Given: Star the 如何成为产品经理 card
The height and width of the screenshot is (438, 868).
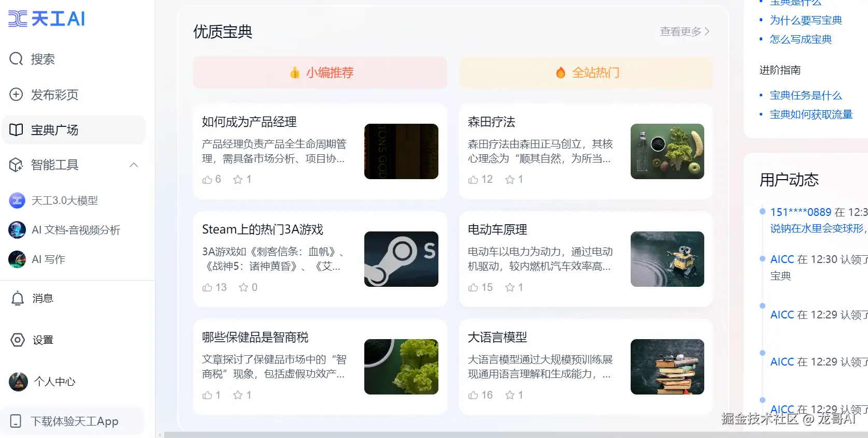Looking at the screenshot, I should 238,180.
